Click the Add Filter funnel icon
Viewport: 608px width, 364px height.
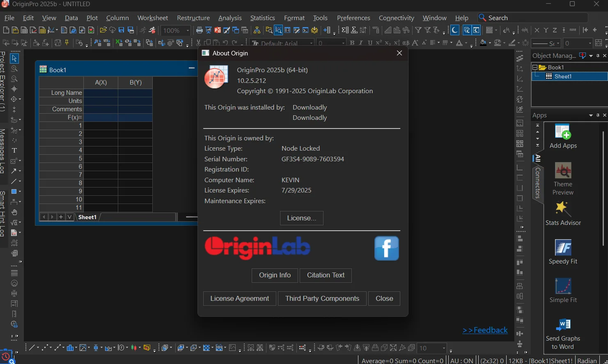(x=418, y=30)
